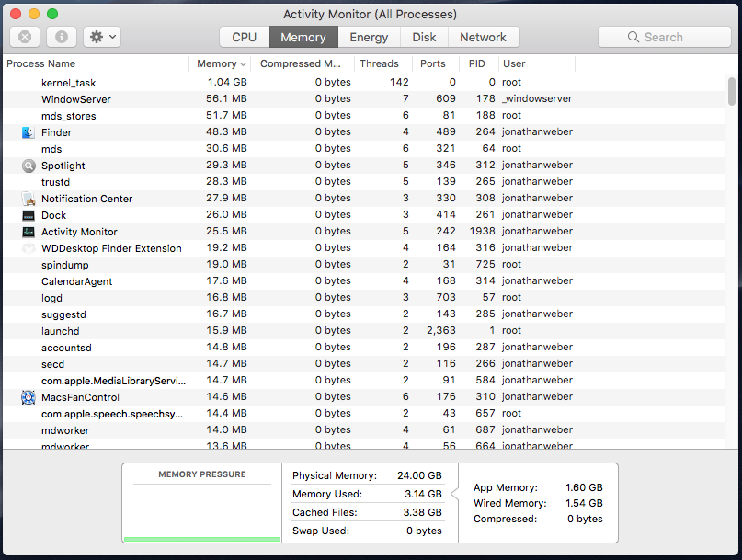Toggle Memory column sort order chevron
This screenshot has width=742, height=560.
click(243, 63)
